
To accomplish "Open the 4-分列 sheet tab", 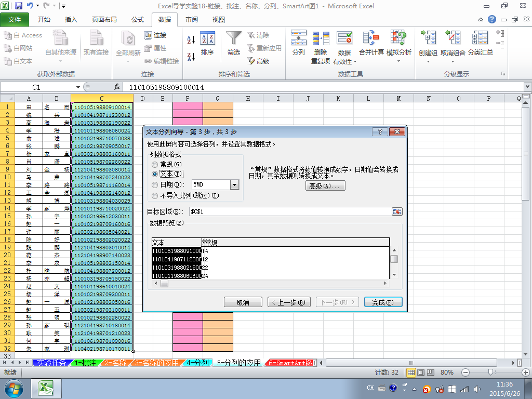I will tap(197, 363).
